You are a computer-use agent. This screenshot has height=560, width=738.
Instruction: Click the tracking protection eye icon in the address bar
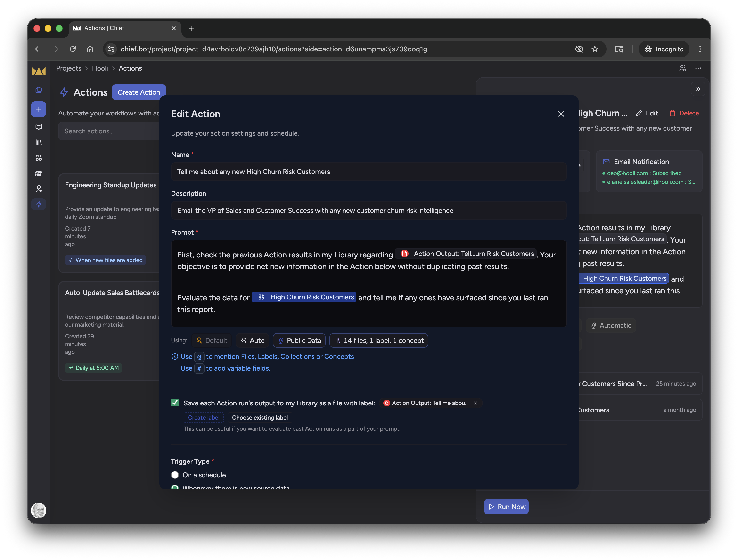(x=579, y=49)
